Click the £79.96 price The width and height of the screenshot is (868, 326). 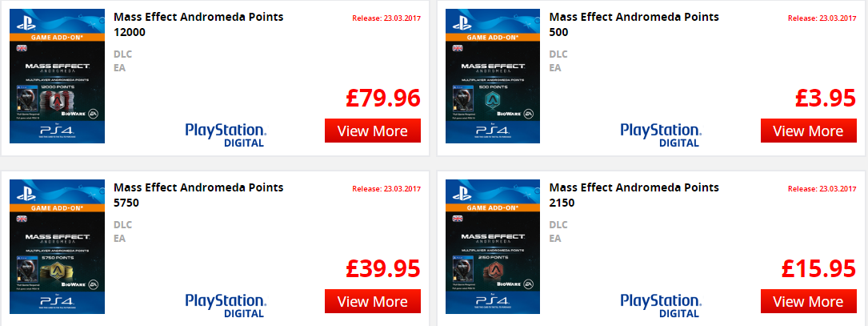click(382, 99)
